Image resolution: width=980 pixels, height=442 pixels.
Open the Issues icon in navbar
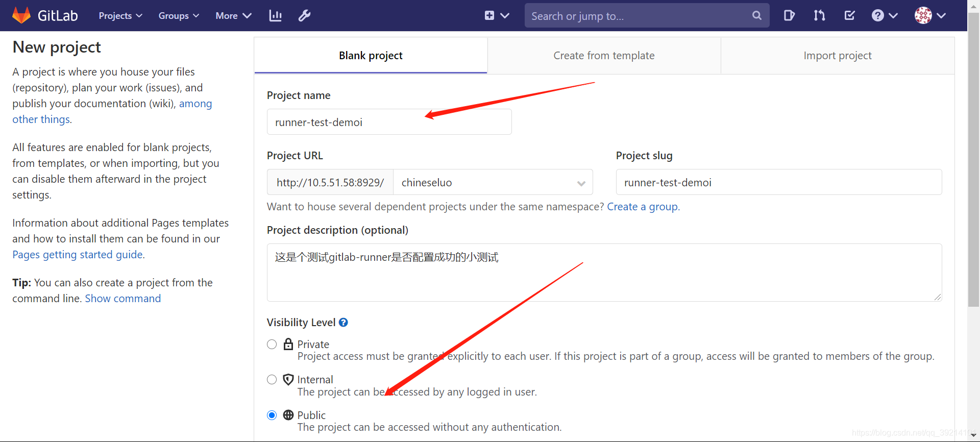[789, 15]
